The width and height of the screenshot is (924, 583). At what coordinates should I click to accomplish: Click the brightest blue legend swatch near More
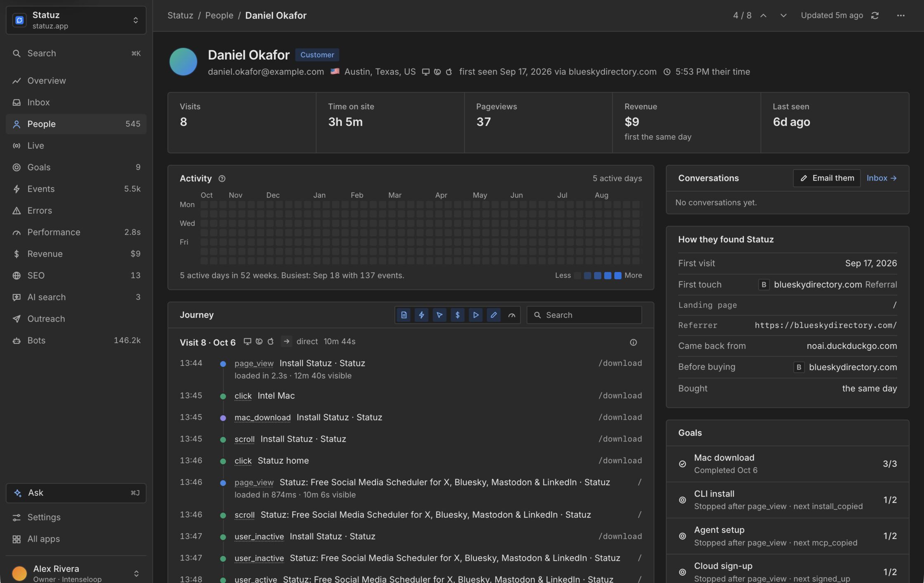coord(618,275)
